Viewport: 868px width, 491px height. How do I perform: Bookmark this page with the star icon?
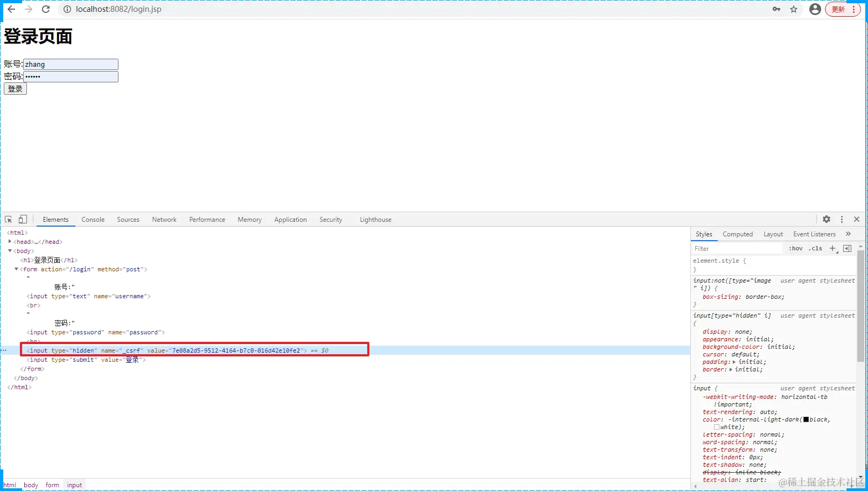(x=794, y=9)
